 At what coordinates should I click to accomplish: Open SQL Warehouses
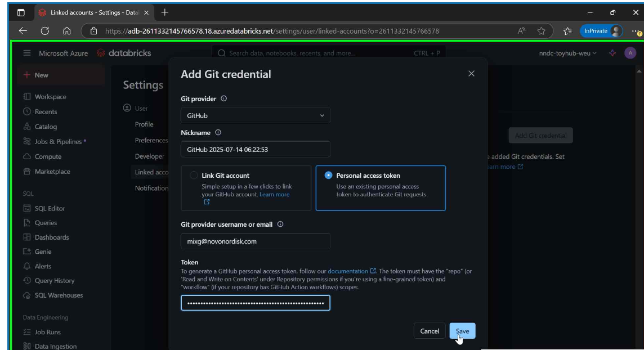click(x=59, y=295)
